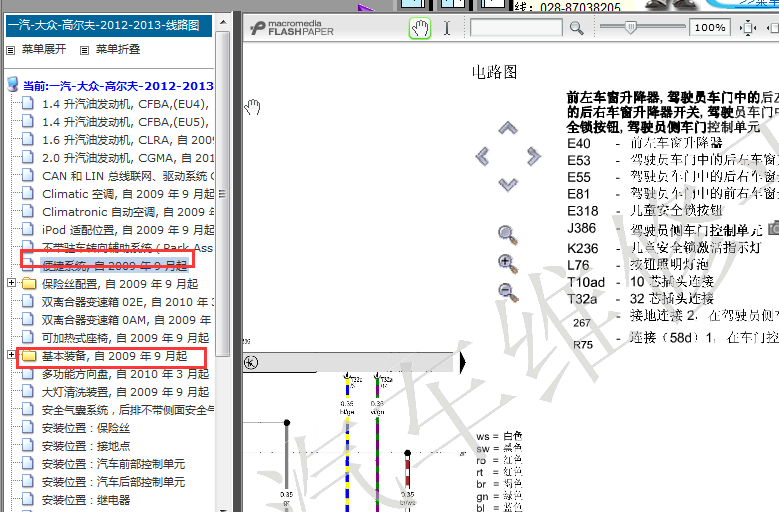Select 便捷系统, 自 2009 年 9 月起

click(x=114, y=265)
